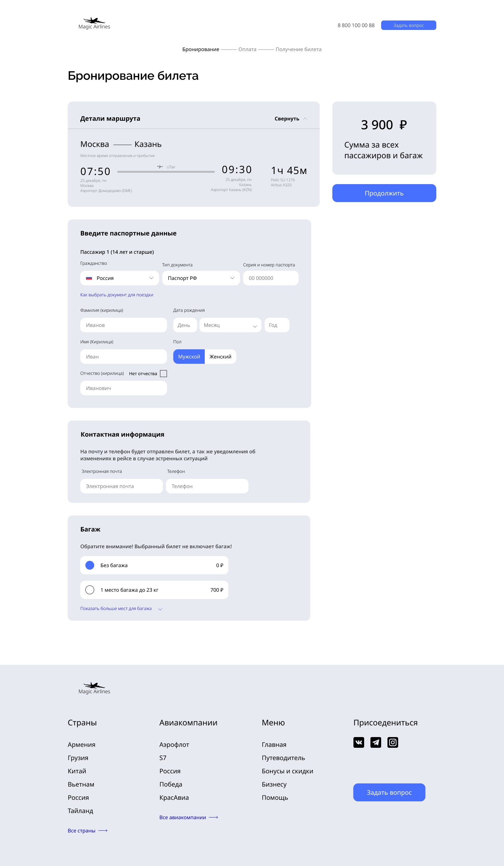The image size is (504, 866).
Task: Open the Instagram icon in footer
Action: (x=392, y=742)
